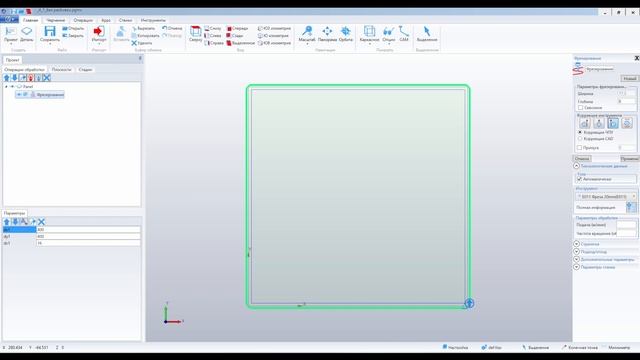Viewport: 640px width, 360px height.
Task: Click Копировать (copy) in the clipboard group
Action: pyautogui.click(x=145, y=36)
